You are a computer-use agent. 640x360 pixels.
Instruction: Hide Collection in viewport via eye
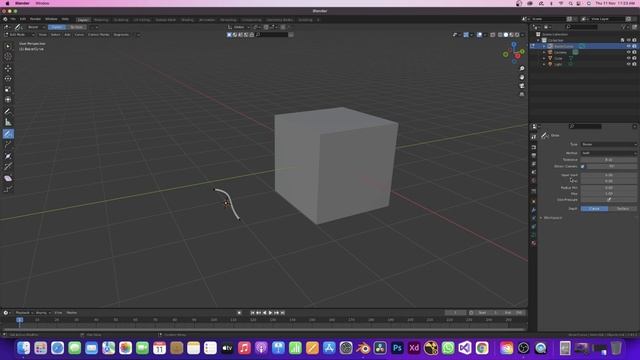pyautogui.click(x=629, y=40)
